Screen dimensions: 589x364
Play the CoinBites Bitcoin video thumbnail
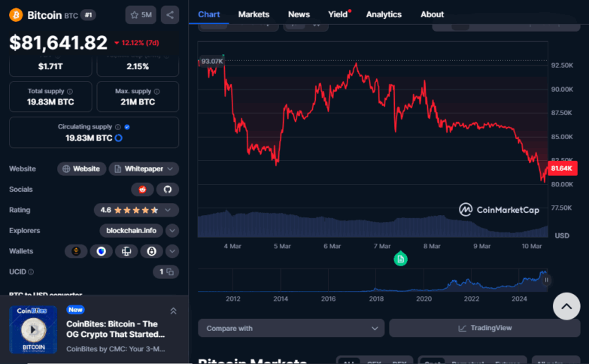(33, 330)
